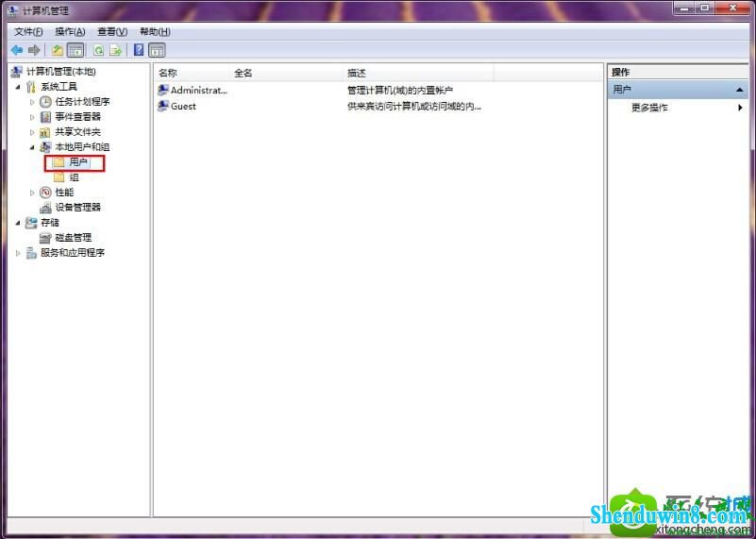Screen dimensions: 756x539
Task: Sort by the 描述 column header
Action: (418, 73)
